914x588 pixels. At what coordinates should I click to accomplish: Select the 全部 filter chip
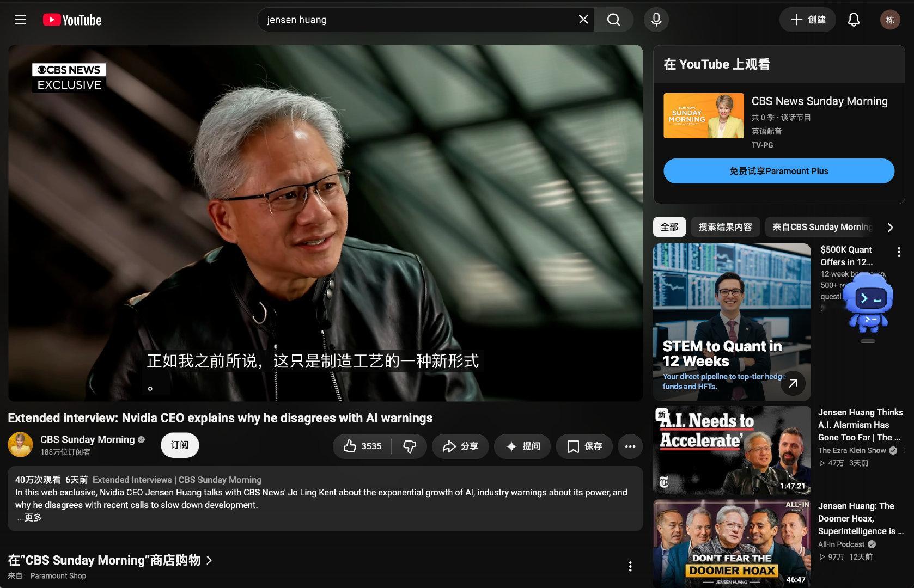point(669,227)
